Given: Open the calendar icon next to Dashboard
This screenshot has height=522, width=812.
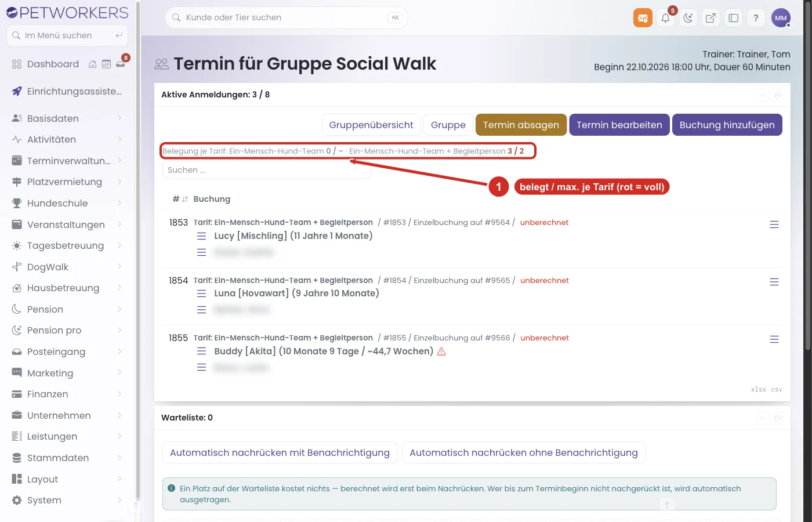Looking at the screenshot, I should (106, 64).
